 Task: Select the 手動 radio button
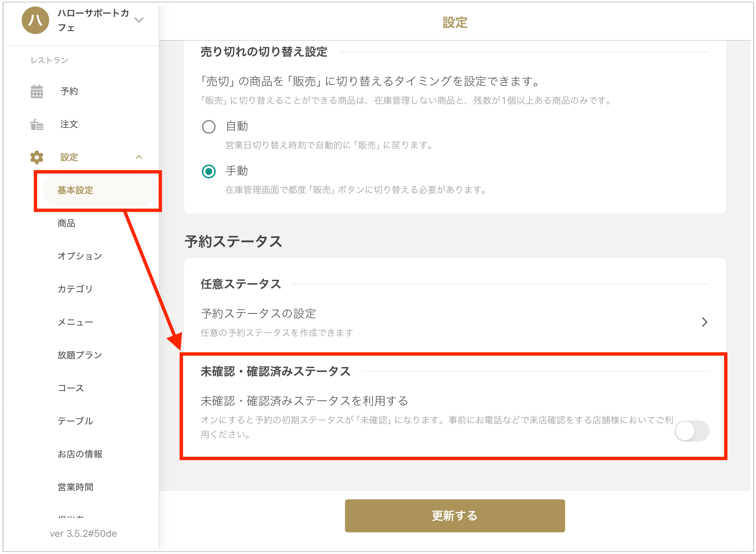click(x=209, y=171)
